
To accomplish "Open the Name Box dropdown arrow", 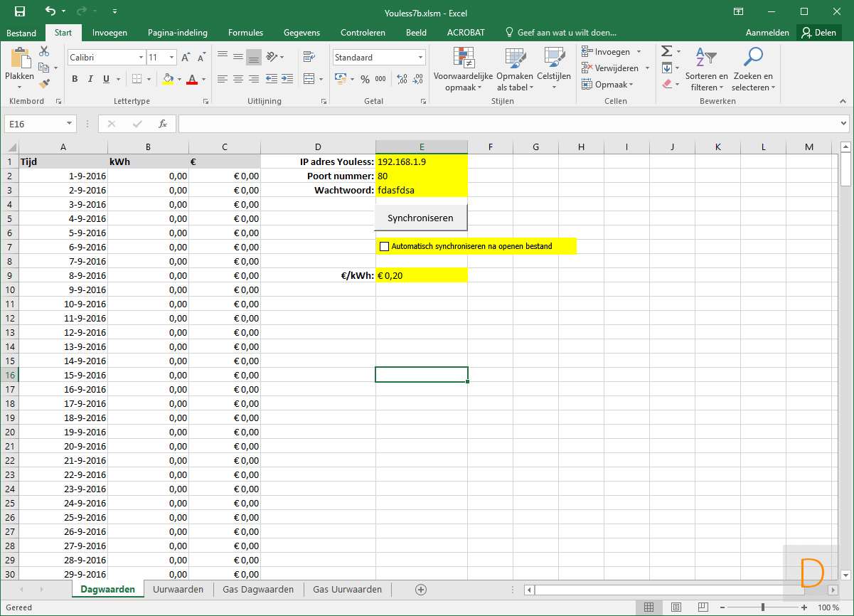I will click(69, 124).
